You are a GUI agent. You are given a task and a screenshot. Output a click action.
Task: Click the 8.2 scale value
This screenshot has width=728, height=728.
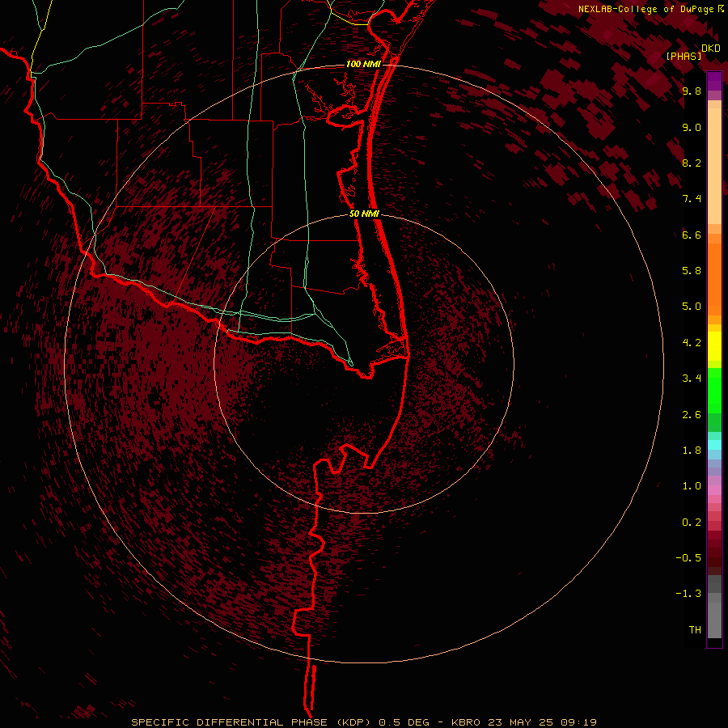[x=692, y=163]
